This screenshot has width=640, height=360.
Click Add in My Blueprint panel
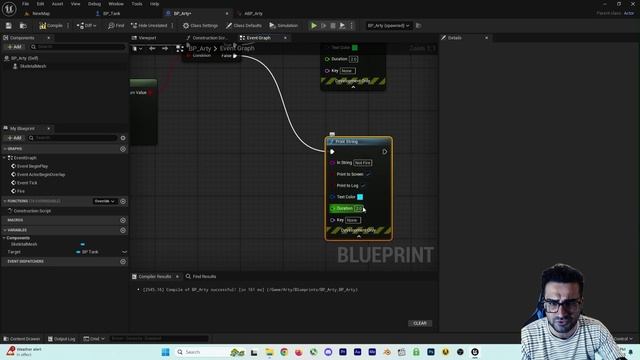[x=14, y=138]
